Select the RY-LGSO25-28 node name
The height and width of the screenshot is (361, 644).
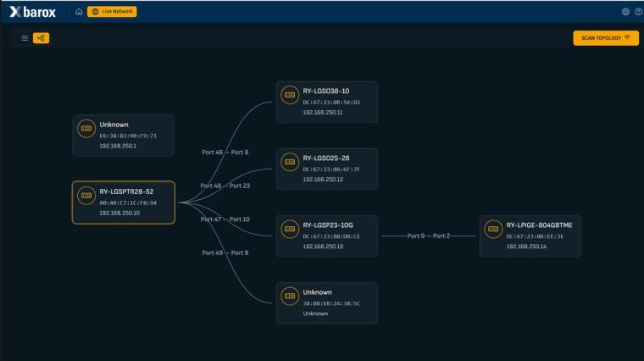pos(326,158)
